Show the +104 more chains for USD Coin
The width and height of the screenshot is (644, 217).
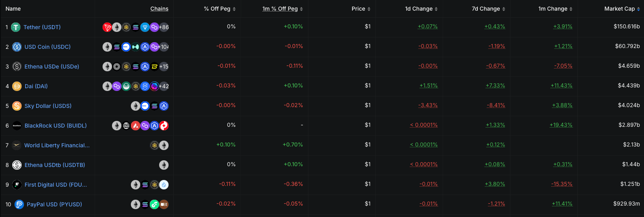coord(164,47)
